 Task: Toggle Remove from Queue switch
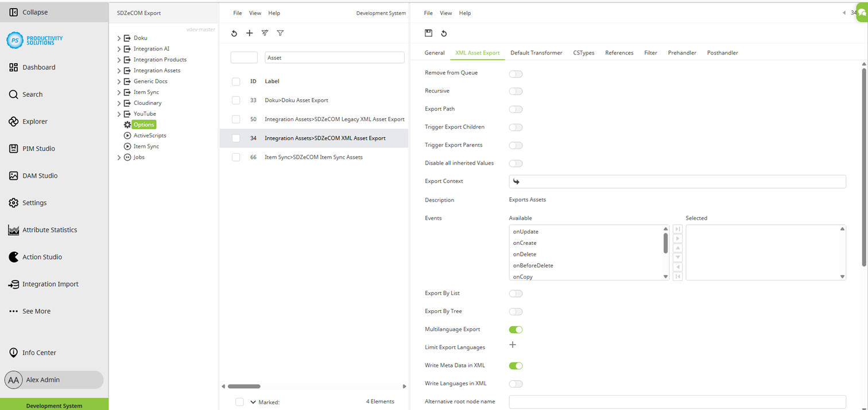click(516, 73)
